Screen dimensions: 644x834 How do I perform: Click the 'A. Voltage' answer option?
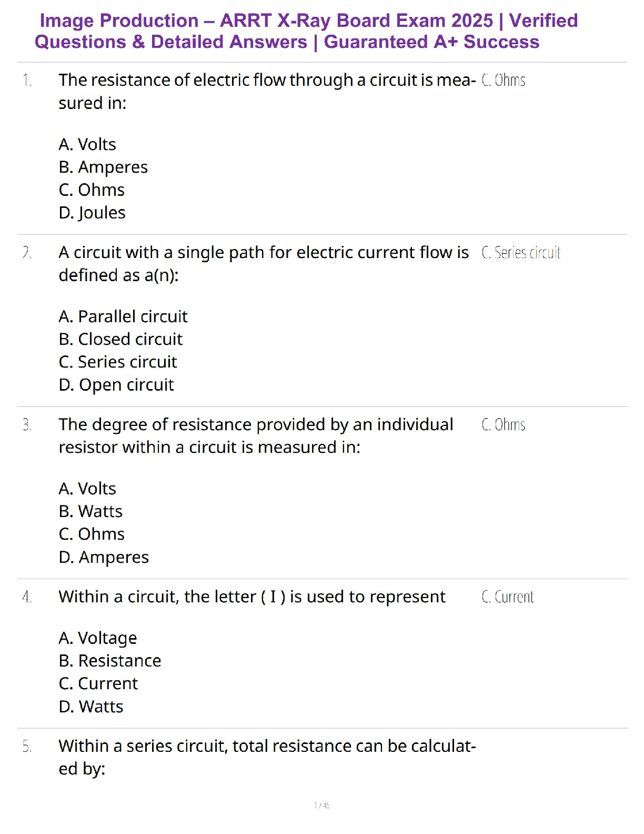(x=98, y=638)
